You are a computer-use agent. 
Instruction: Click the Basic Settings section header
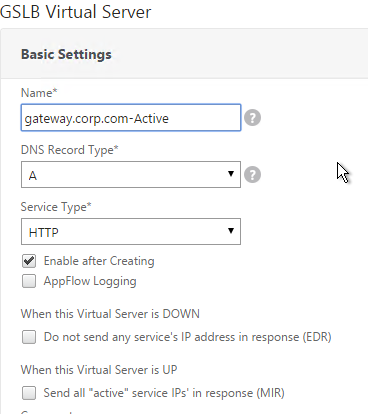point(66,54)
